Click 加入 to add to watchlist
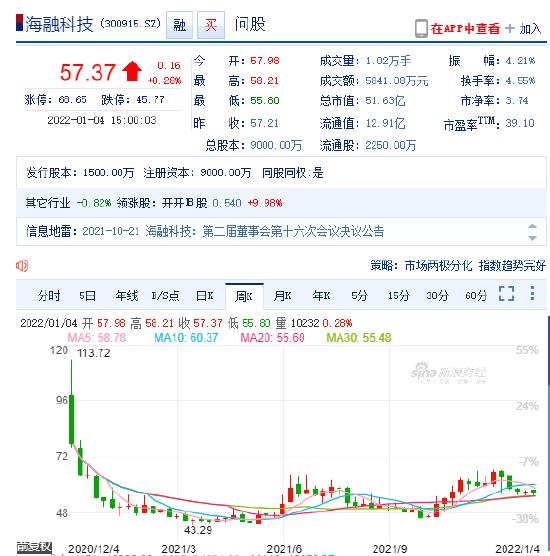The height and width of the screenshot is (556, 550). pos(530,29)
